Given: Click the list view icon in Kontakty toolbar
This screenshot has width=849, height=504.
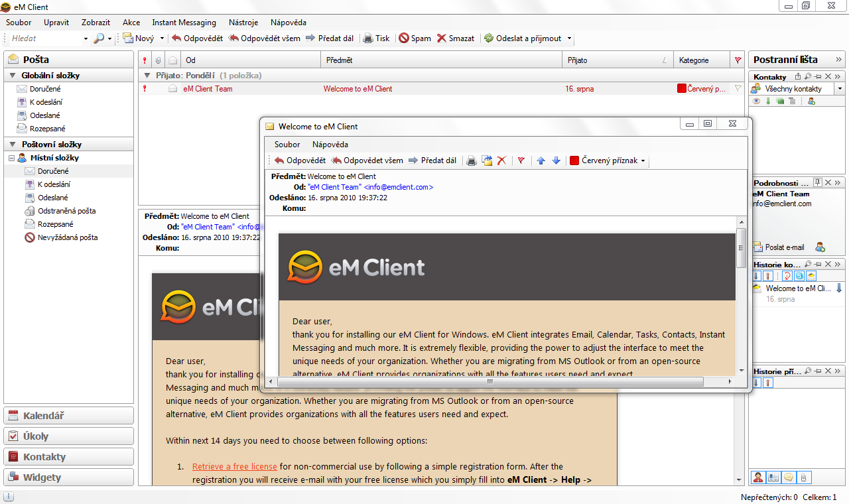Looking at the screenshot, I should 791,101.
